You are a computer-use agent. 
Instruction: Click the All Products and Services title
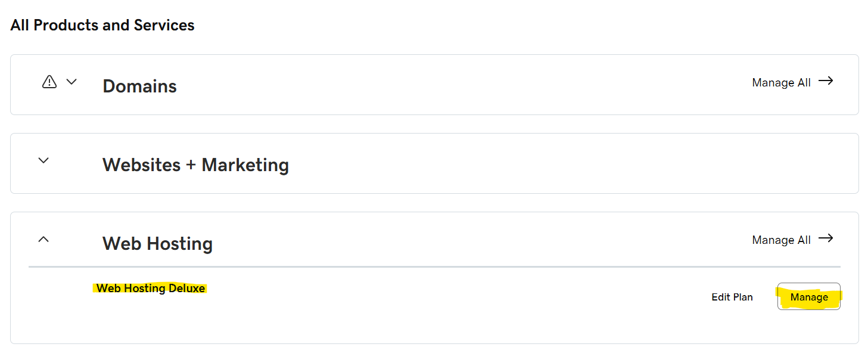(102, 25)
